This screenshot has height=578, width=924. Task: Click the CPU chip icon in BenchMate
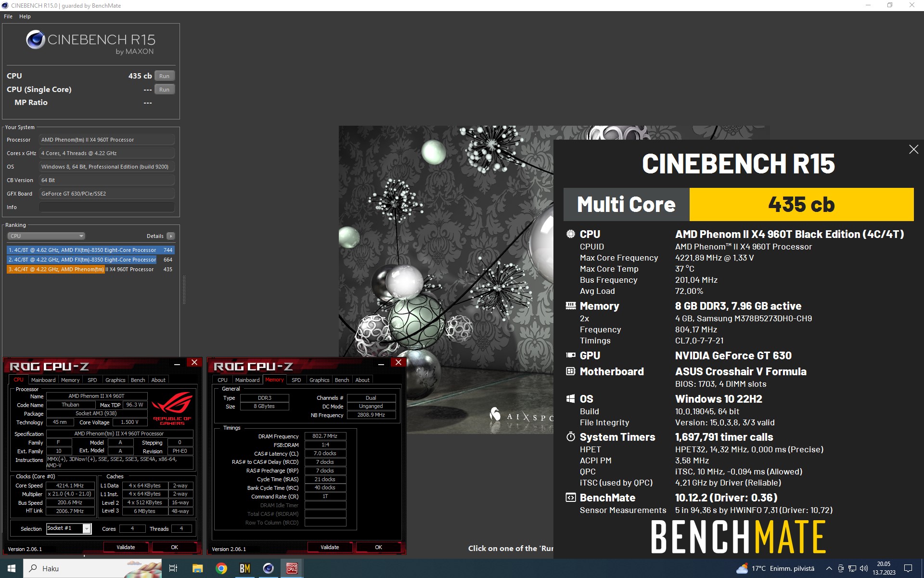(x=570, y=234)
